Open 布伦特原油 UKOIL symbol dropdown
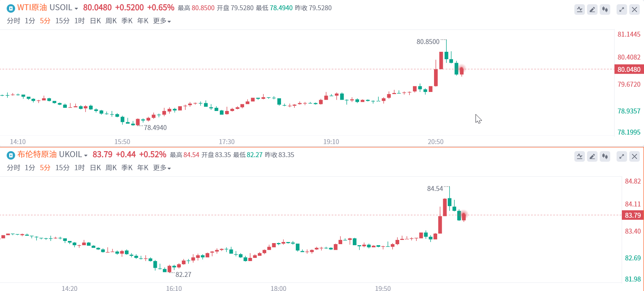644x291 pixels. coord(86,155)
